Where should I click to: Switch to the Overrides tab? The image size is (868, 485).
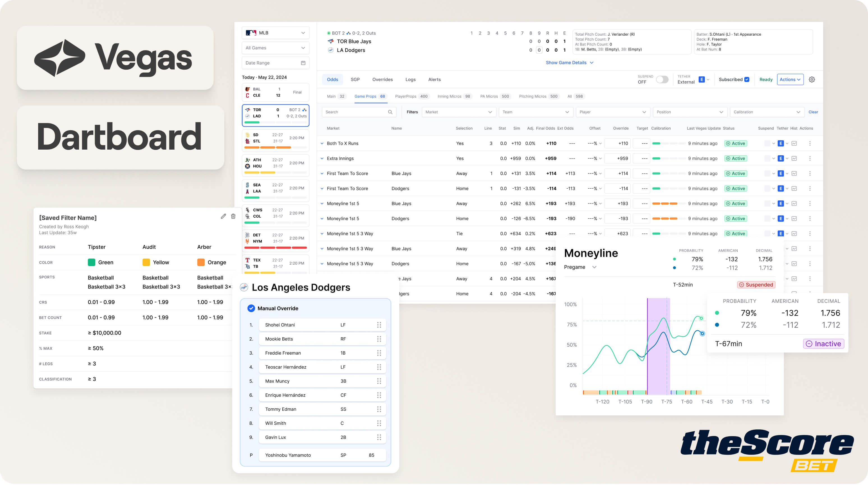[382, 80]
